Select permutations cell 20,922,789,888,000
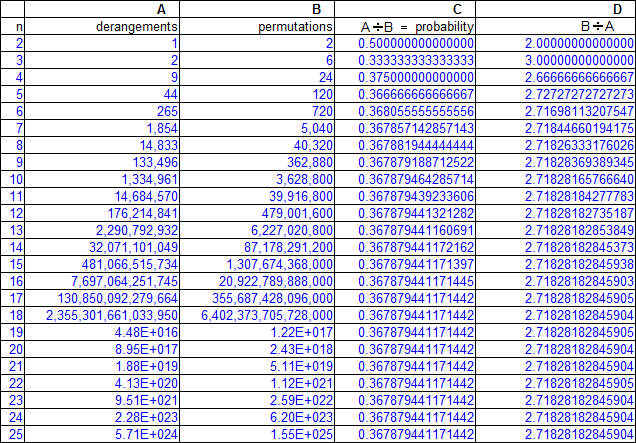This screenshot has height=443, width=636. point(257,281)
